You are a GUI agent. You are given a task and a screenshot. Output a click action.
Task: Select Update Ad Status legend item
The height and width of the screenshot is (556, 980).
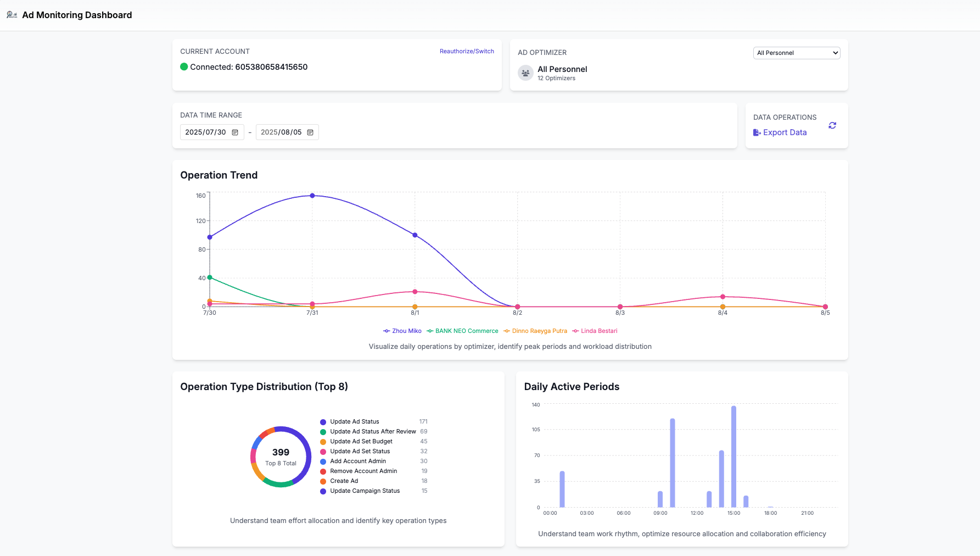355,422
